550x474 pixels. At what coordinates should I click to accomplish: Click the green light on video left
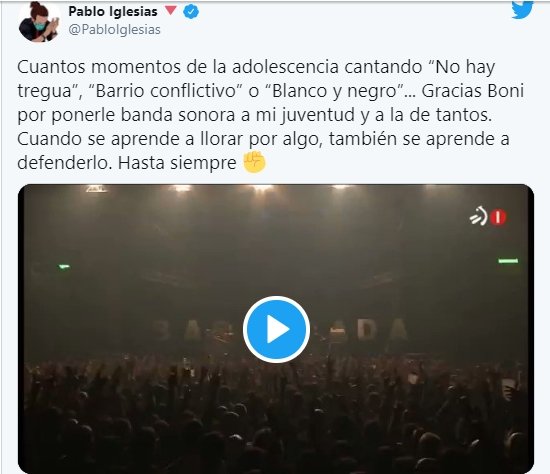64,267
